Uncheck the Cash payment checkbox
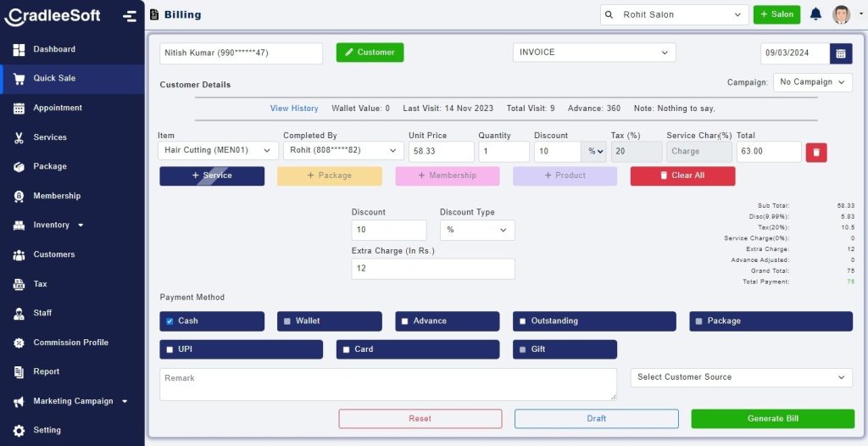Screen dimensions: 868x446 (170, 321)
